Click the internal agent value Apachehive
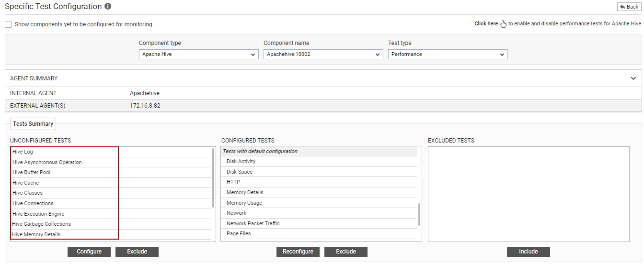 click(x=145, y=93)
